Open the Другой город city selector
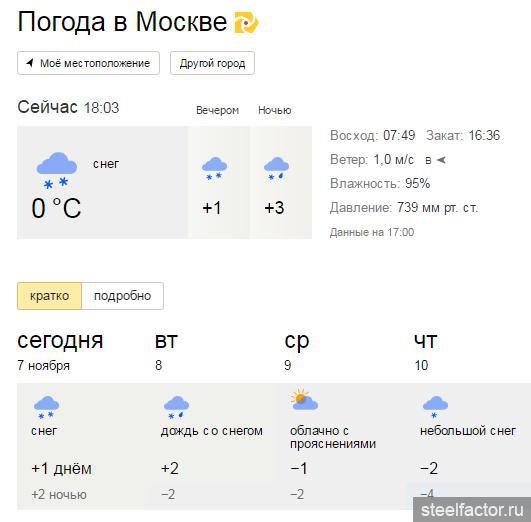The image size is (531, 522). (x=212, y=63)
